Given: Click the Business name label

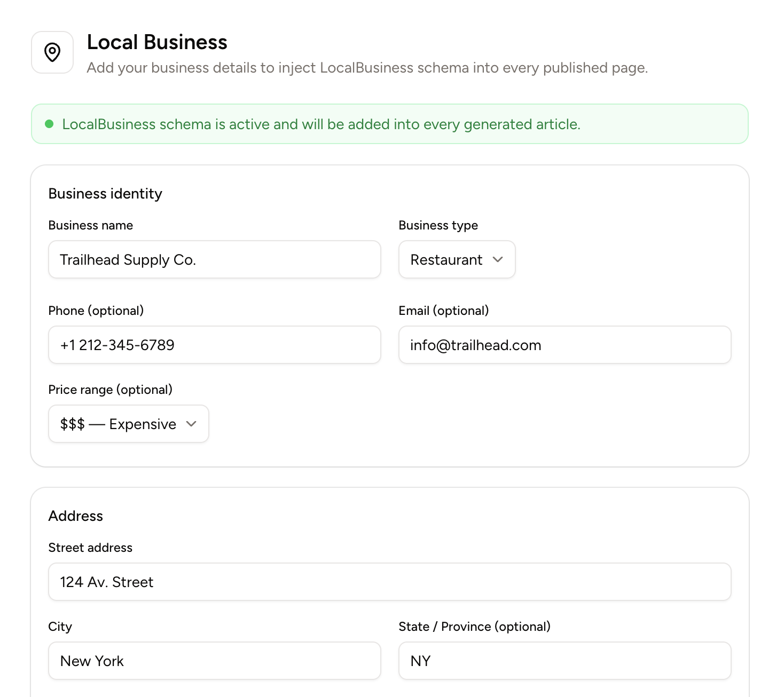Looking at the screenshot, I should click(91, 225).
